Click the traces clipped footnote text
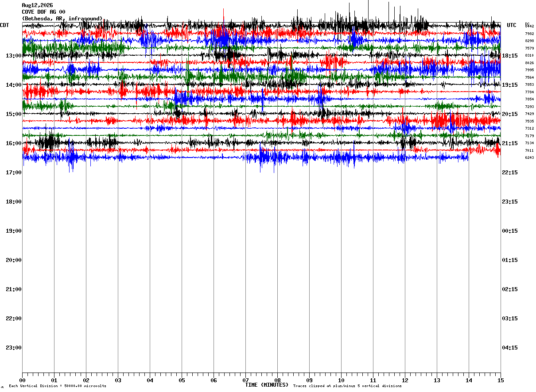 (x=347, y=386)
